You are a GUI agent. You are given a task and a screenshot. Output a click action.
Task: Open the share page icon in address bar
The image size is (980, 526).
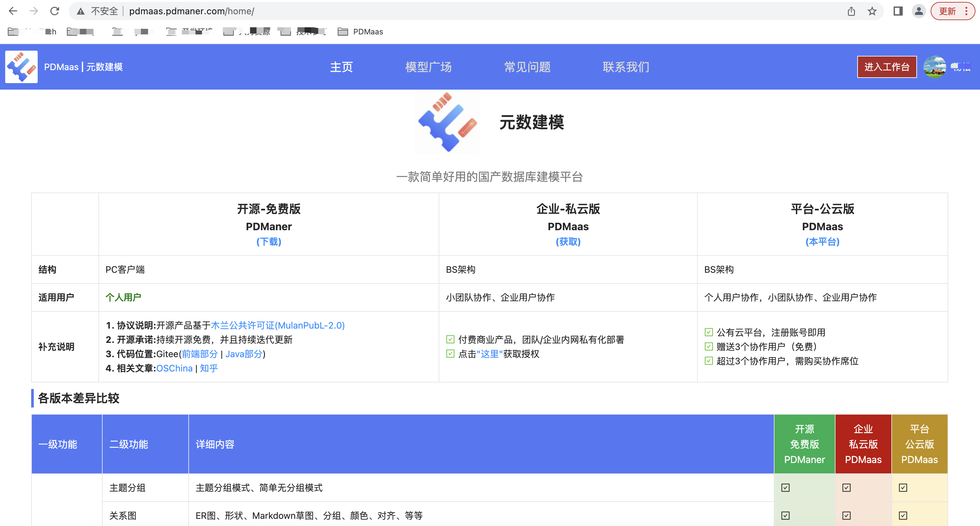point(851,11)
